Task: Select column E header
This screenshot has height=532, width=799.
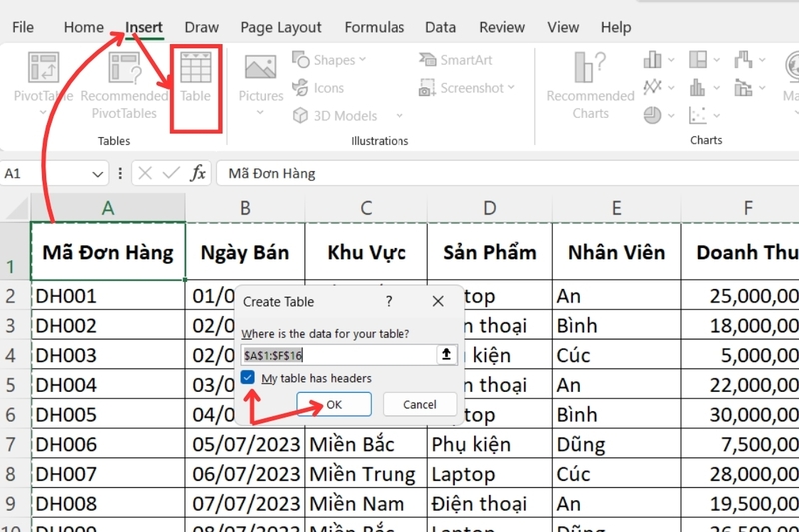Action: tap(616, 208)
